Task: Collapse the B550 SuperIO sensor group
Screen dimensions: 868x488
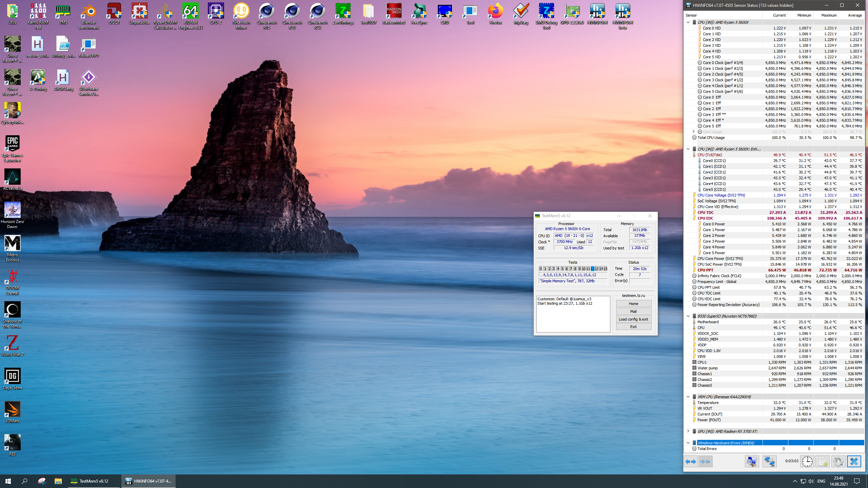Action: 688,316
